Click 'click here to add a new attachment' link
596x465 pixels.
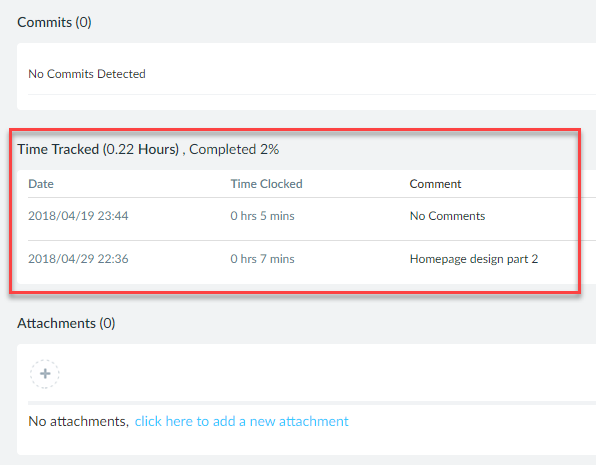[x=241, y=421]
